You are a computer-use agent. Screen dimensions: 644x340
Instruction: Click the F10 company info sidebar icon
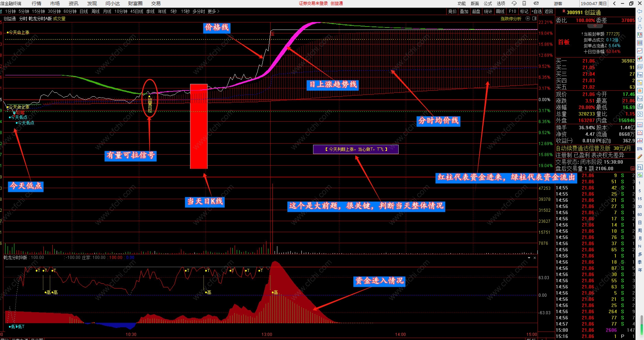640,75
